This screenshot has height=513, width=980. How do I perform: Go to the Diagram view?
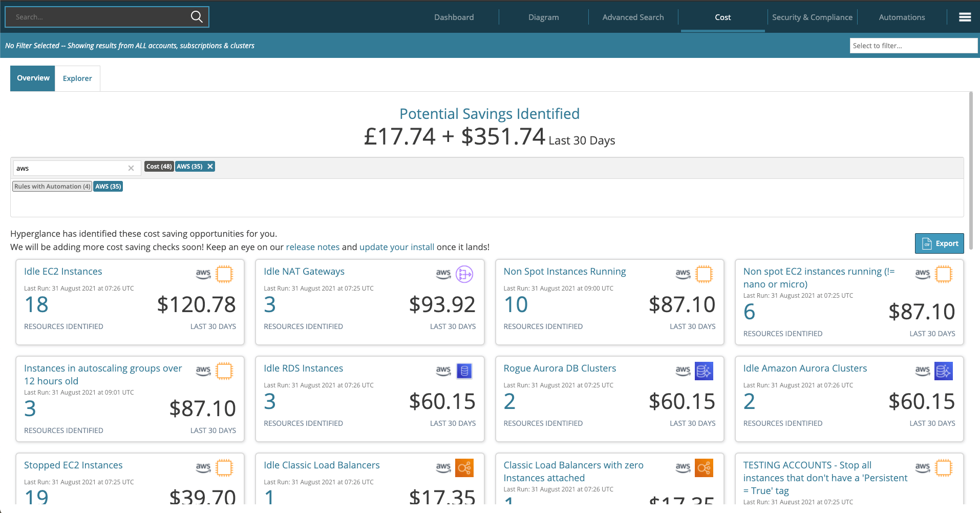544,17
